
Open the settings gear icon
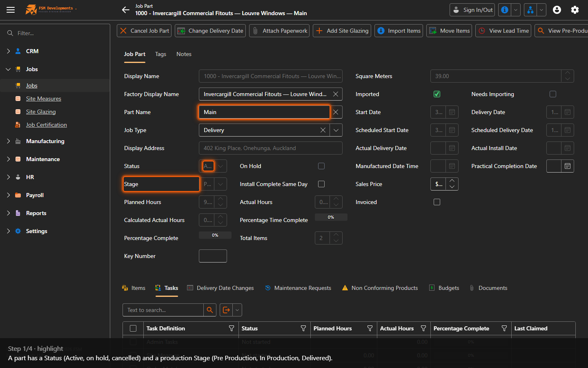pos(575,10)
